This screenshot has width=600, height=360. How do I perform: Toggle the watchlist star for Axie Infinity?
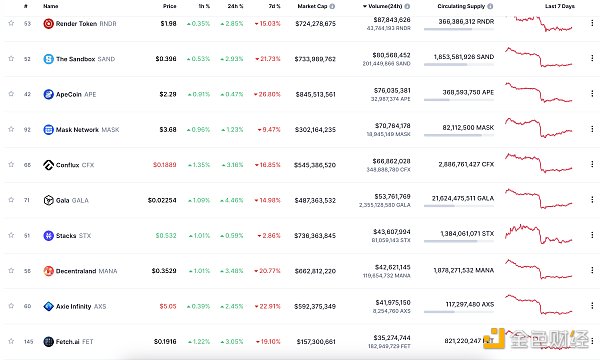point(11,306)
